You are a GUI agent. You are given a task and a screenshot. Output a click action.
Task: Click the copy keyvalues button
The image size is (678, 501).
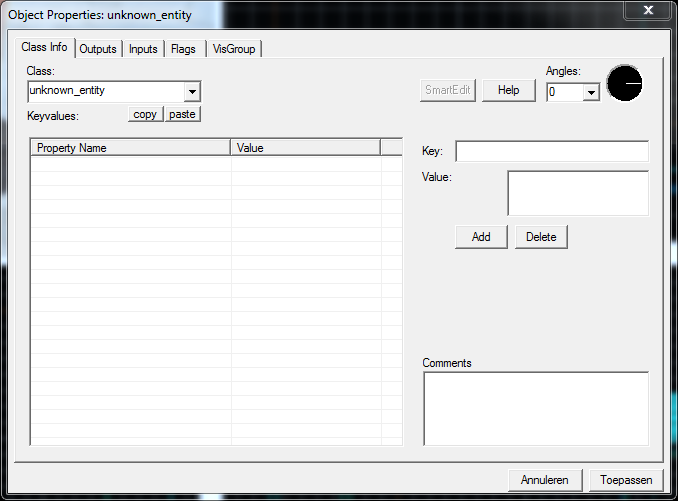[x=145, y=115]
